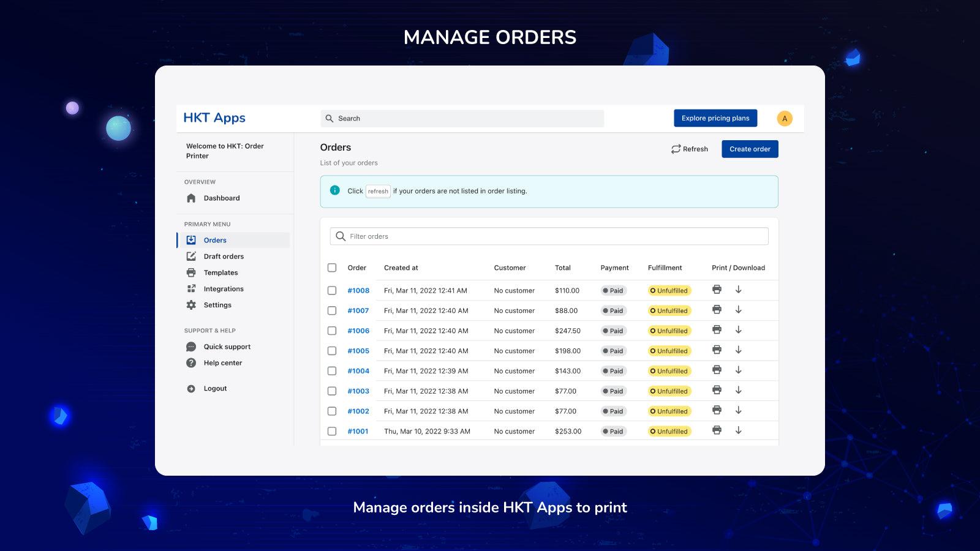Open Quick support with the chat icon
The height and width of the screenshot is (551, 980).
click(190, 347)
